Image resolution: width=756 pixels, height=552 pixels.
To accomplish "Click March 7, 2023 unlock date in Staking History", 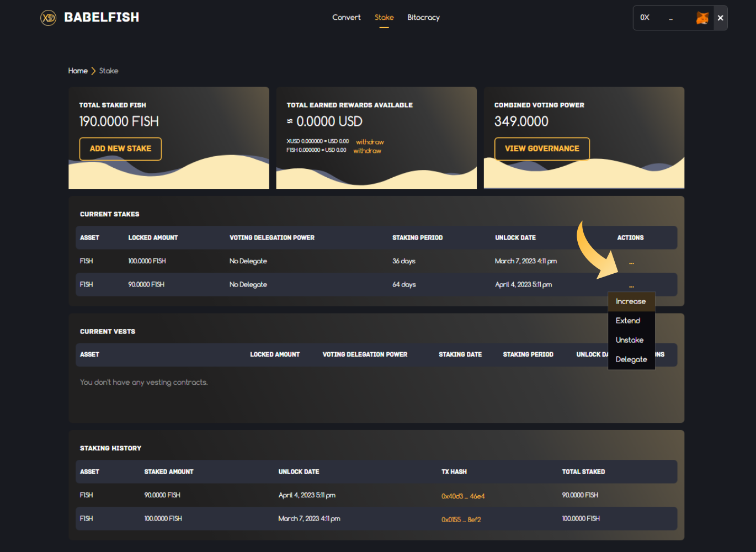I will [309, 519].
